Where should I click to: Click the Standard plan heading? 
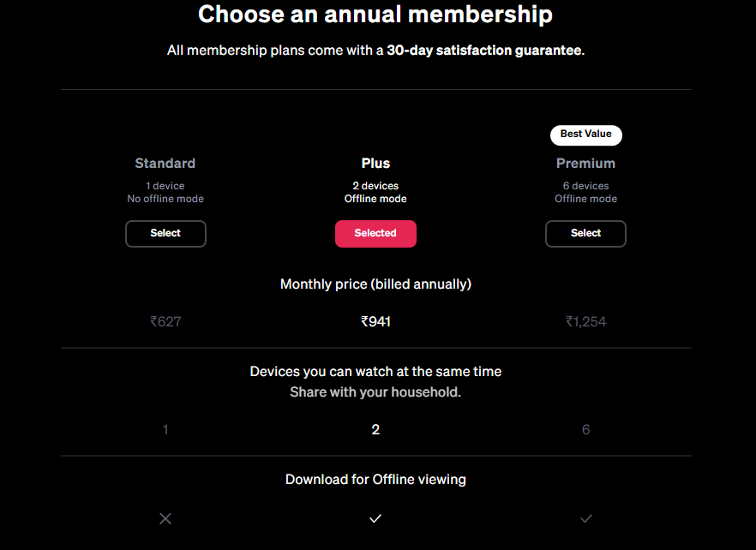pos(165,164)
